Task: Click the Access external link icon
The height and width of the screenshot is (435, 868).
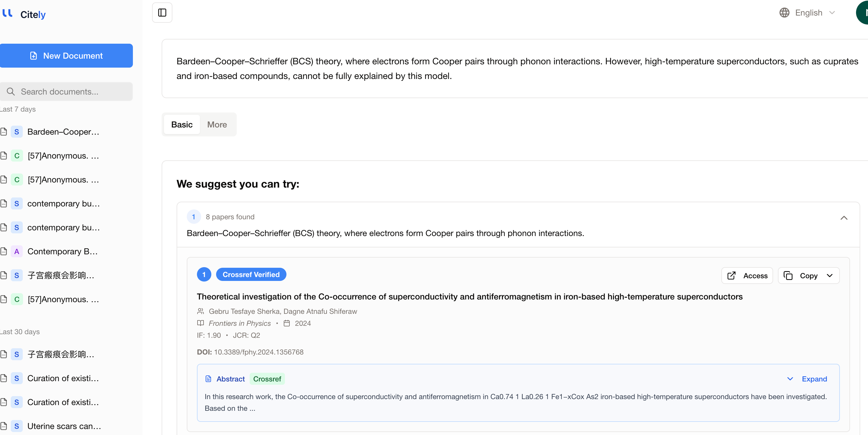Action: click(731, 276)
